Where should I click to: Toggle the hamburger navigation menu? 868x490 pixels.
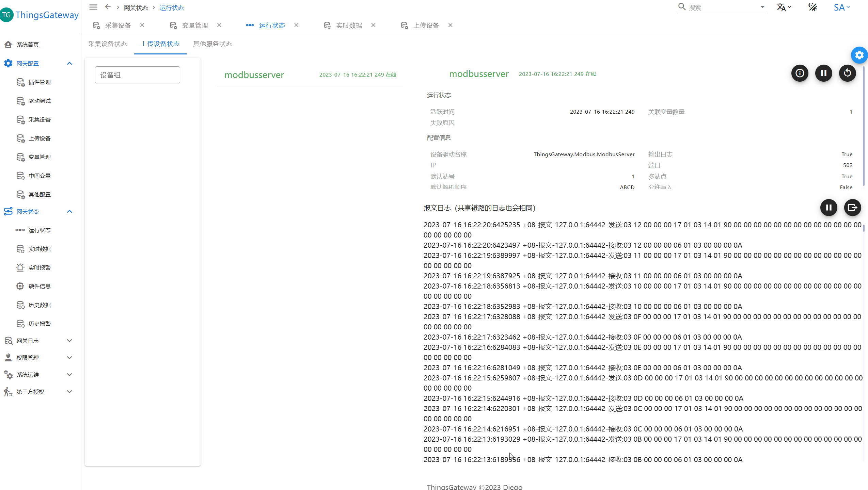[x=93, y=7]
